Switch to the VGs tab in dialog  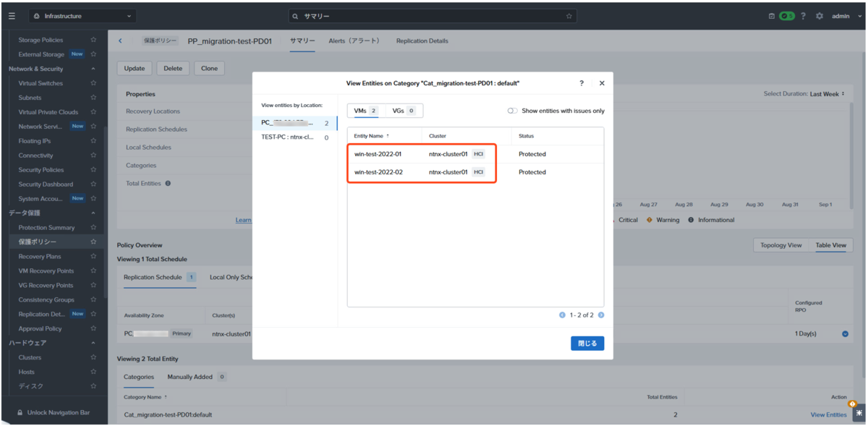point(404,111)
